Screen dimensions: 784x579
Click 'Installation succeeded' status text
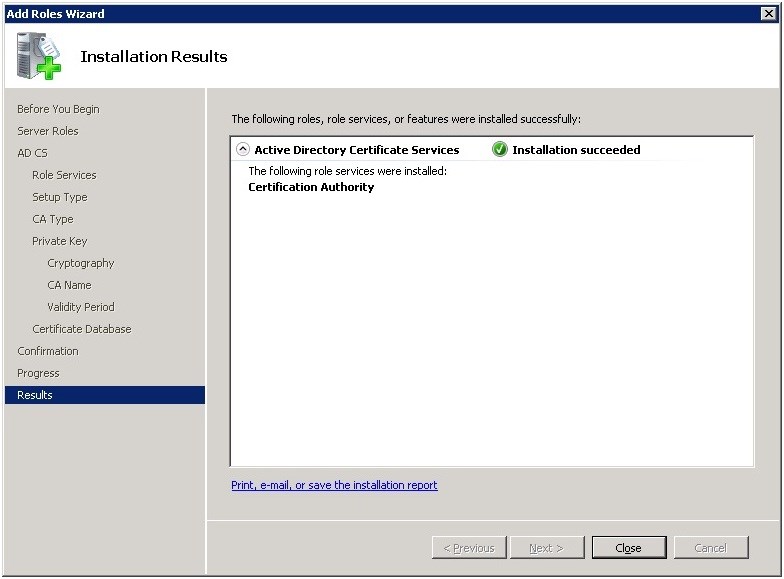tap(576, 150)
